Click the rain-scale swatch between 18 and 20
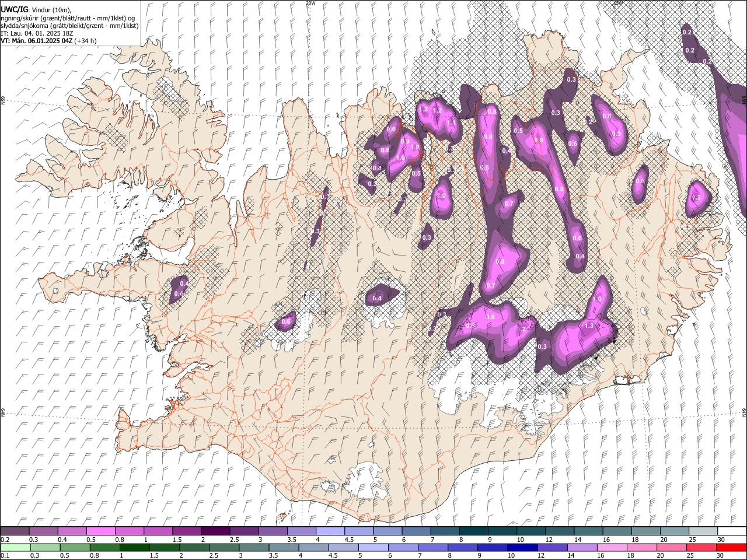747x560 pixels. [641, 547]
